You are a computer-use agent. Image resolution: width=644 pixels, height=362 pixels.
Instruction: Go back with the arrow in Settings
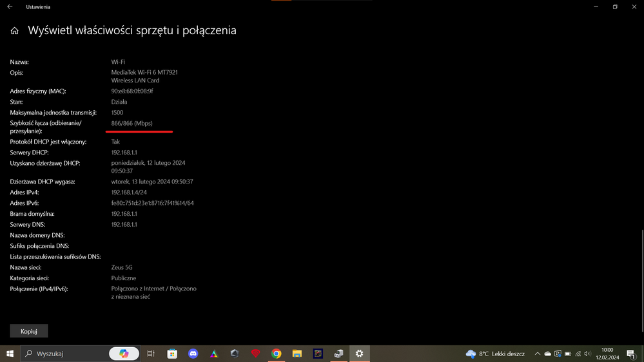[10, 6]
